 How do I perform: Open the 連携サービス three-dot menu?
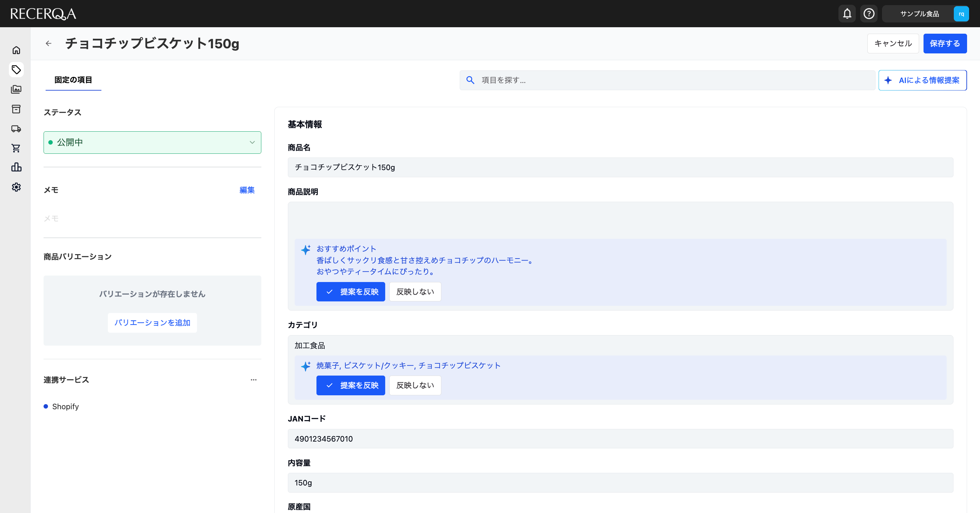click(254, 380)
